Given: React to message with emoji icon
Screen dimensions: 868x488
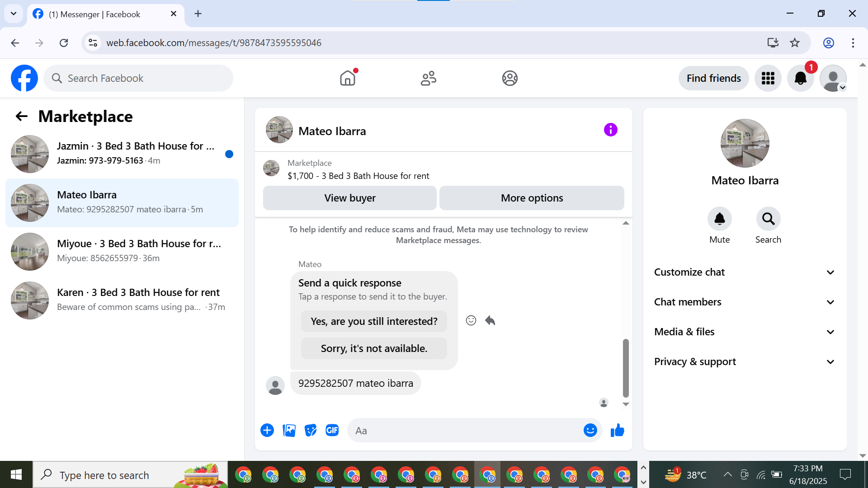Looking at the screenshot, I should tap(471, 320).
